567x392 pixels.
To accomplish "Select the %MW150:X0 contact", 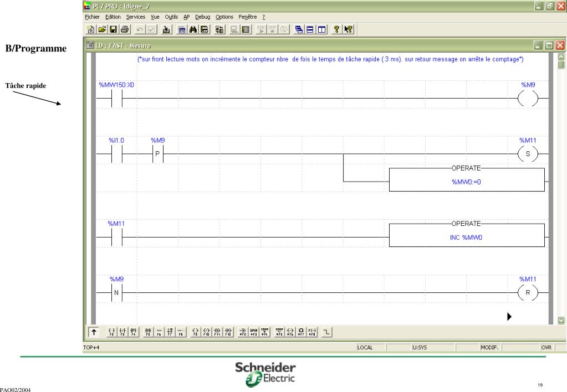I will click(116, 98).
